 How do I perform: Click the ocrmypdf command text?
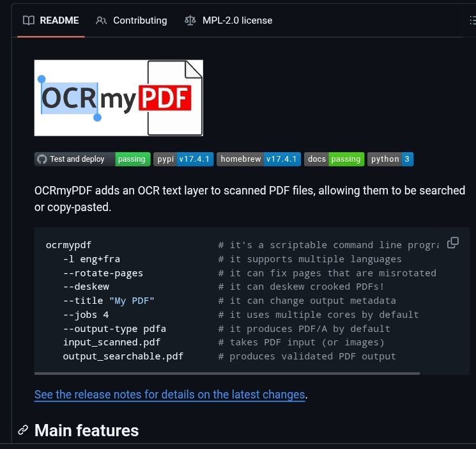coord(68,245)
